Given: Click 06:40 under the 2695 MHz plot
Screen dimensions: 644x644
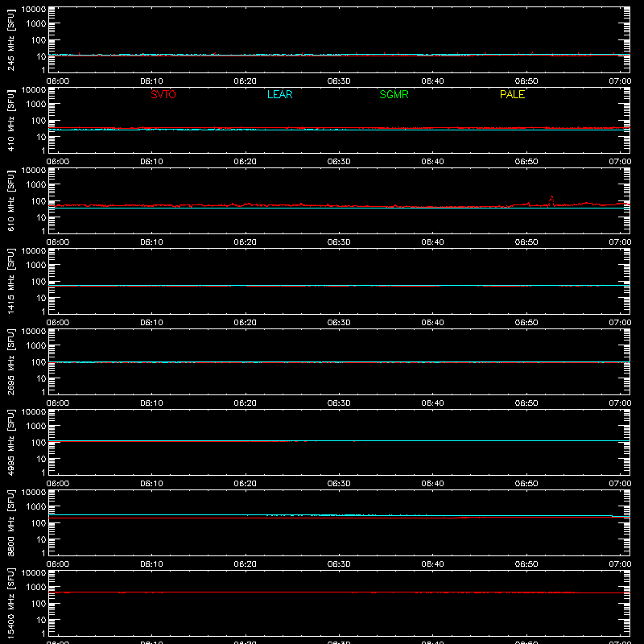Looking at the screenshot, I should 432,403.
